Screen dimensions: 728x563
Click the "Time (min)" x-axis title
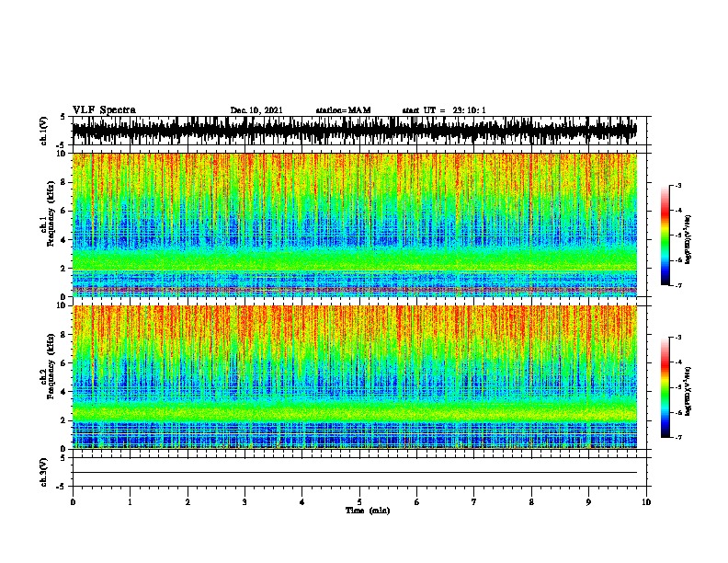click(368, 511)
